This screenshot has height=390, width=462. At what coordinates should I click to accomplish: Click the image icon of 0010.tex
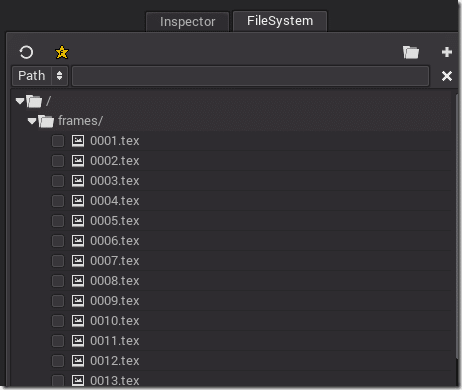(78, 321)
